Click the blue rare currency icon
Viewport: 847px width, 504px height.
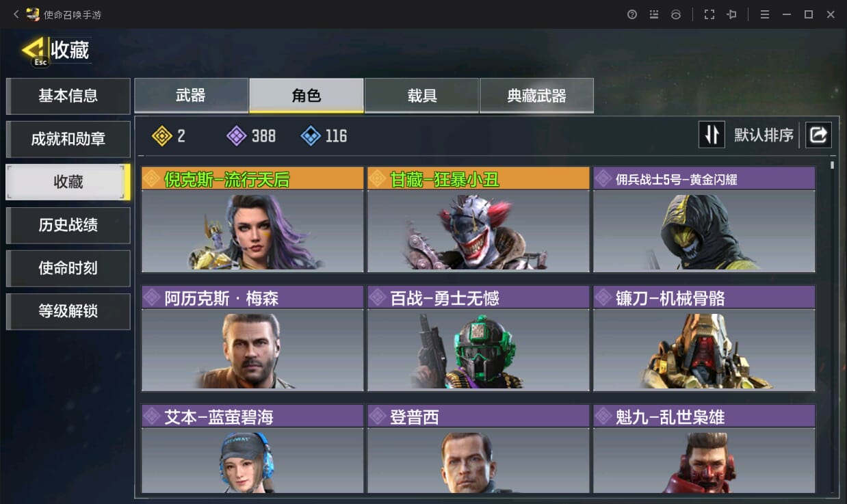tap(311, 136)
